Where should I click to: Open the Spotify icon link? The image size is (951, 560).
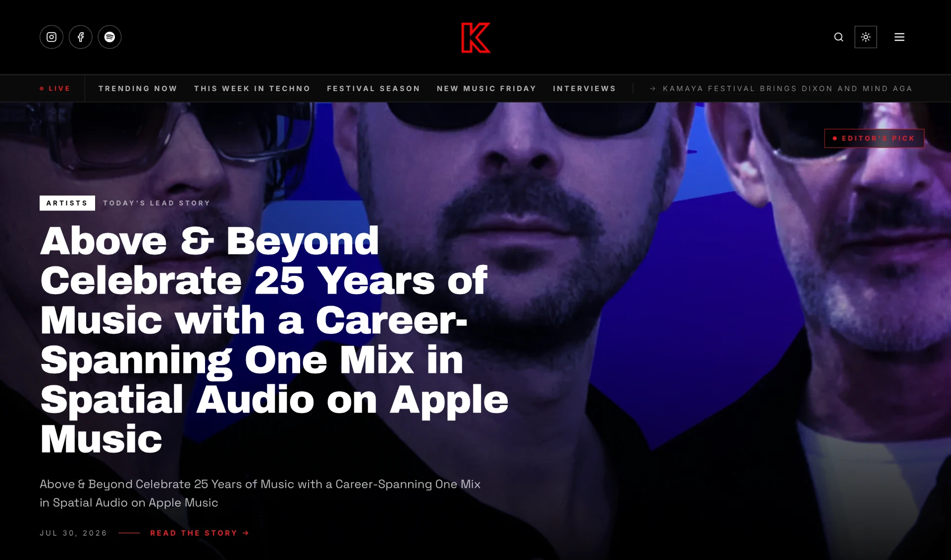(x=109, y=37)
